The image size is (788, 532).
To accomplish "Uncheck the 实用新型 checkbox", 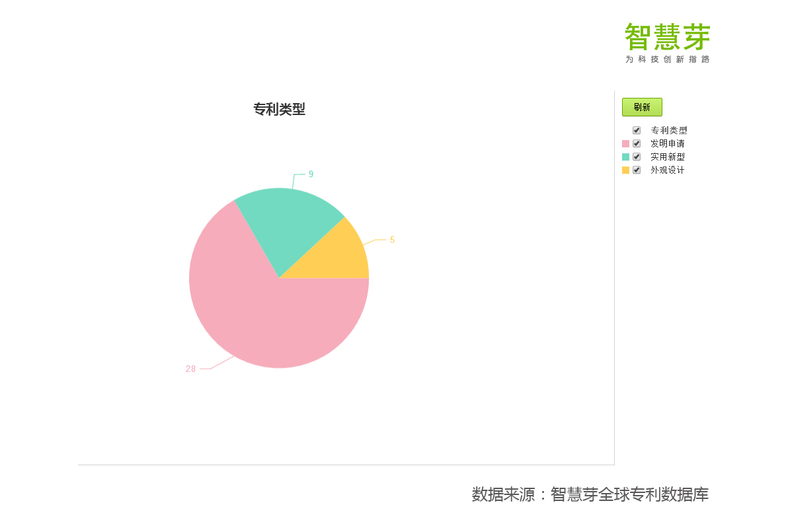I will 637,157.
